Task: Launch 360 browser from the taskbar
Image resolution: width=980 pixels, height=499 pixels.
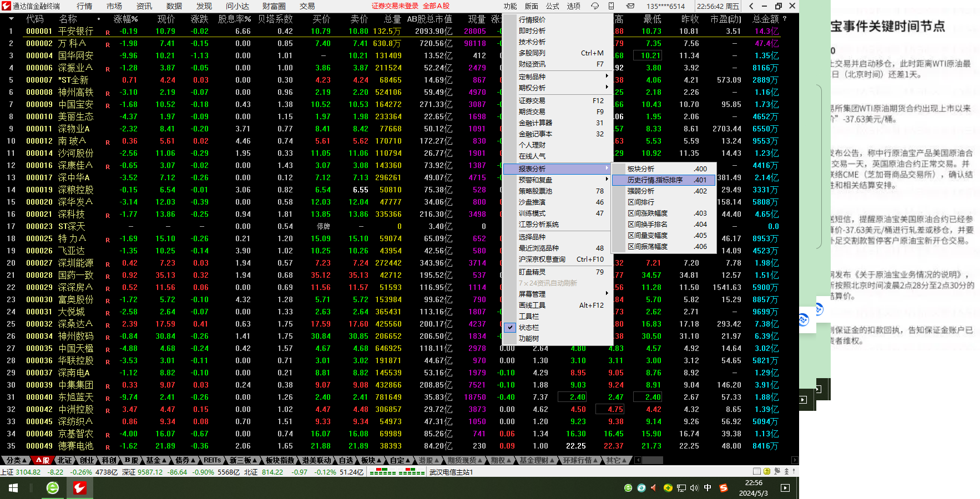Action: [53, 488]
